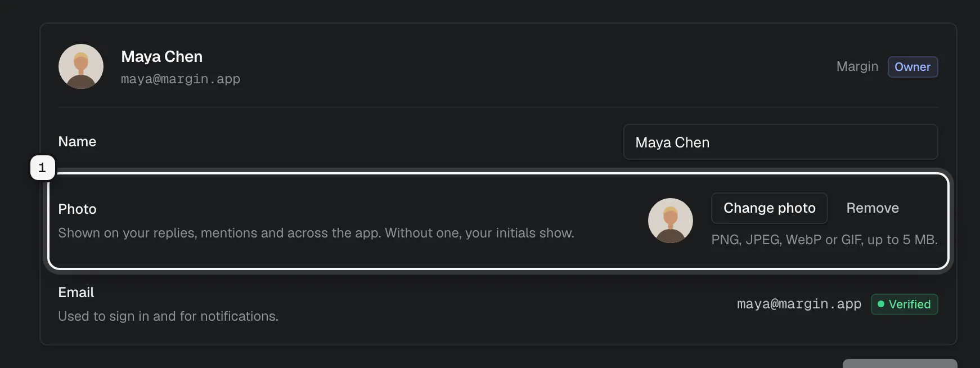Click the Photo row label
Viewport: 980px width, 368px height.
[x=77, y=209]
